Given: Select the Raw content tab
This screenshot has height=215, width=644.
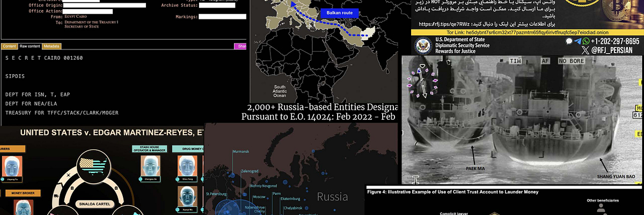Looking at the screenshot, I should [30, 46].
